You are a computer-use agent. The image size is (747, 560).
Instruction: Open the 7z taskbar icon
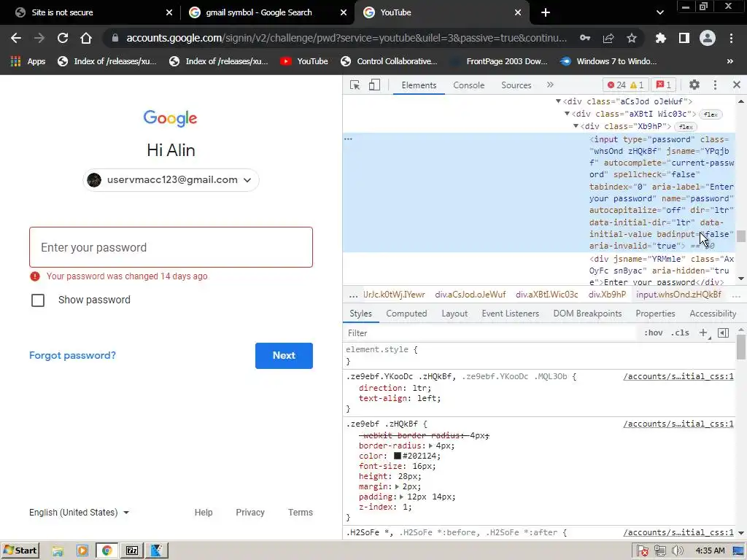pos(132,551)
